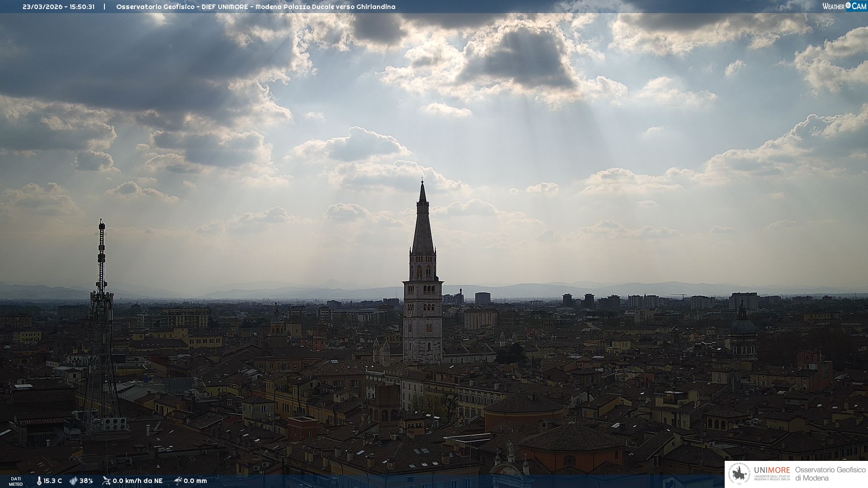Viewport: 868px width, 488px height.
Task: Click the 23/03/2026 - 15:50:31 timestamp
Action: [58, 7]
